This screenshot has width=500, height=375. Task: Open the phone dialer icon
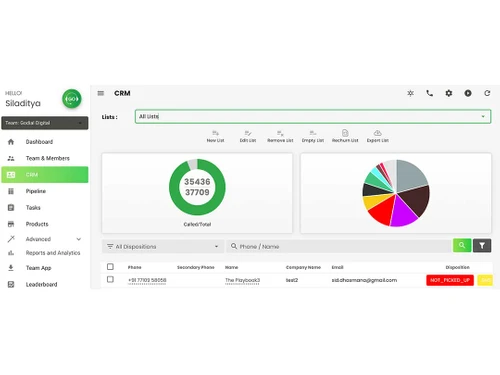tap(430, 93)
